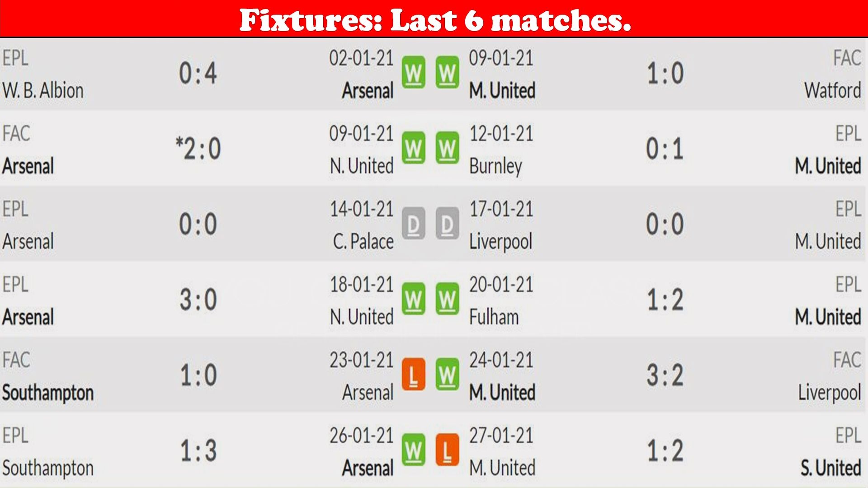Viewport: 868px width, 488px height.
Task: Click M. United's W badge for 24-01-21
Action: coord(447,375)
